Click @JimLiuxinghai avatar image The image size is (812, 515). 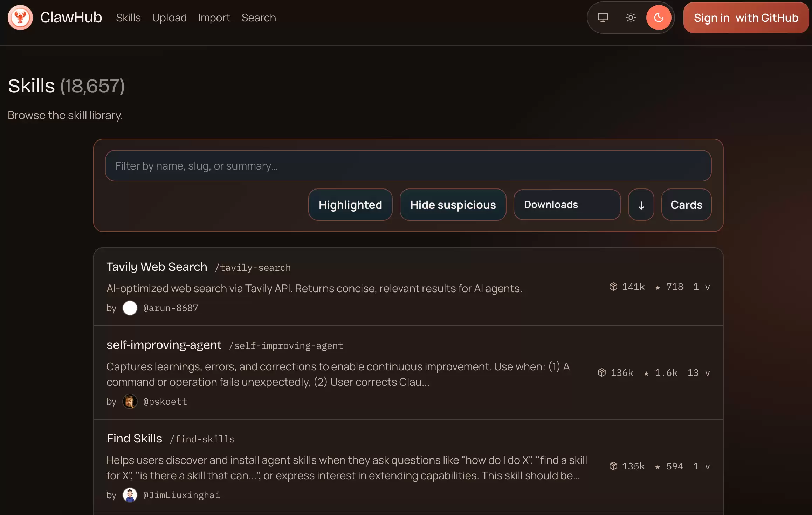(x=130, y=495)
